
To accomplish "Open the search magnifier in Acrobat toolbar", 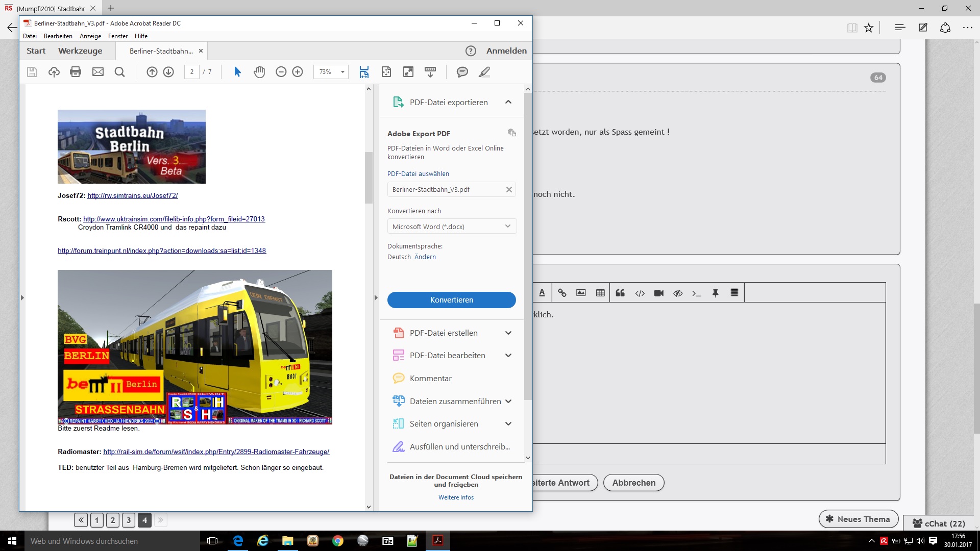I will tap(120, 72).
